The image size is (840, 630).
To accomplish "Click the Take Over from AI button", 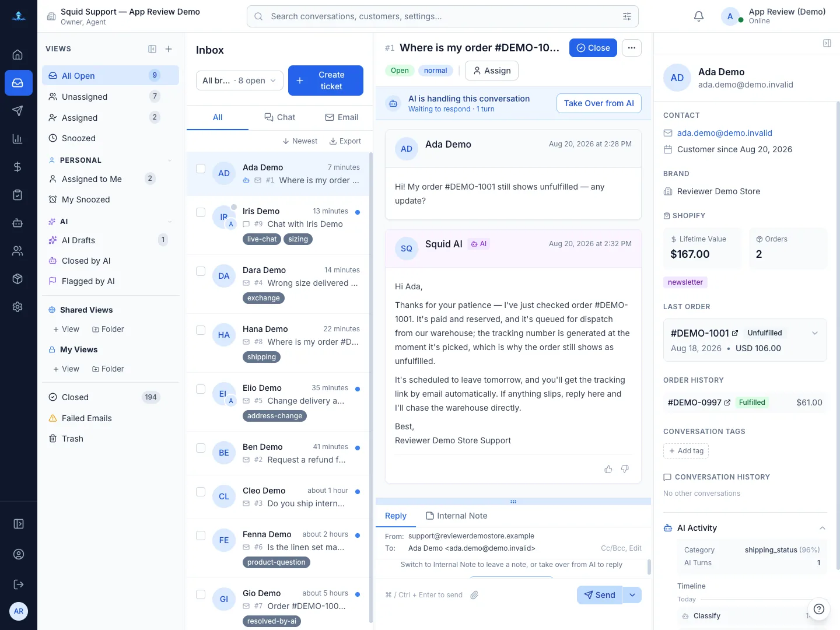I will click(599, 103).
